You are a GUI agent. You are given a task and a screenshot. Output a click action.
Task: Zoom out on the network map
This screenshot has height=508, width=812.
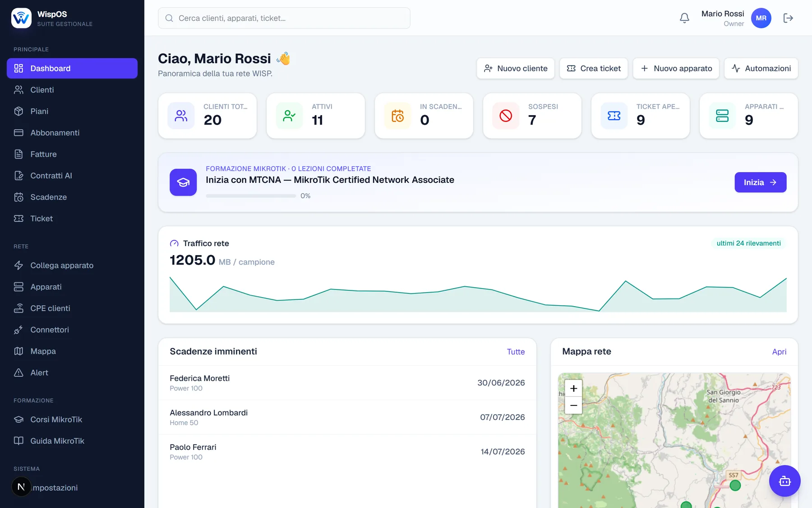tap(573, 405)
